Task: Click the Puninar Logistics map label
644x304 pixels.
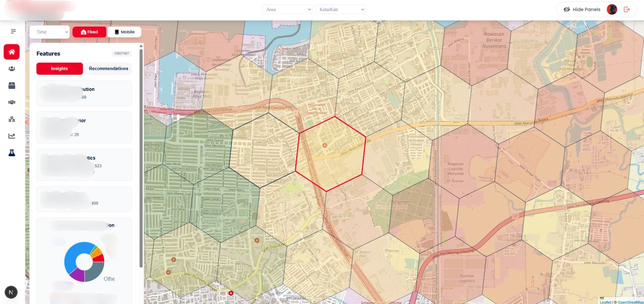Action: tap(467, 278)
